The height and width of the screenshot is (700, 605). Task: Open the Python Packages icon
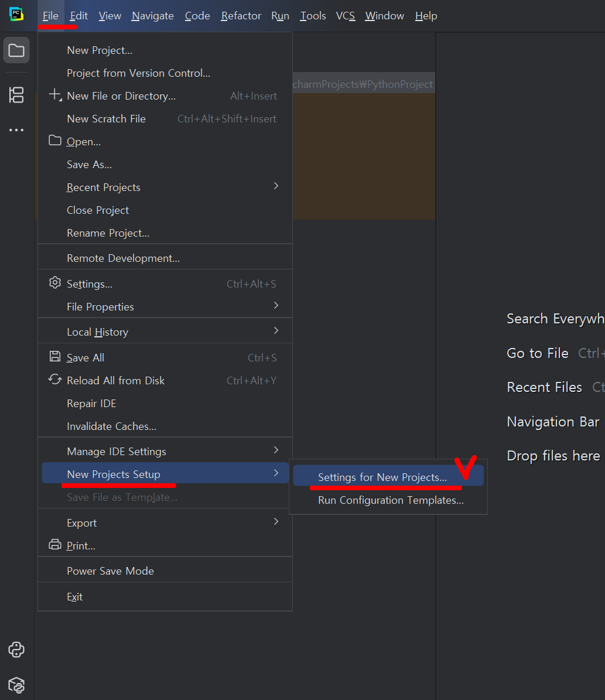pos(16,685)
